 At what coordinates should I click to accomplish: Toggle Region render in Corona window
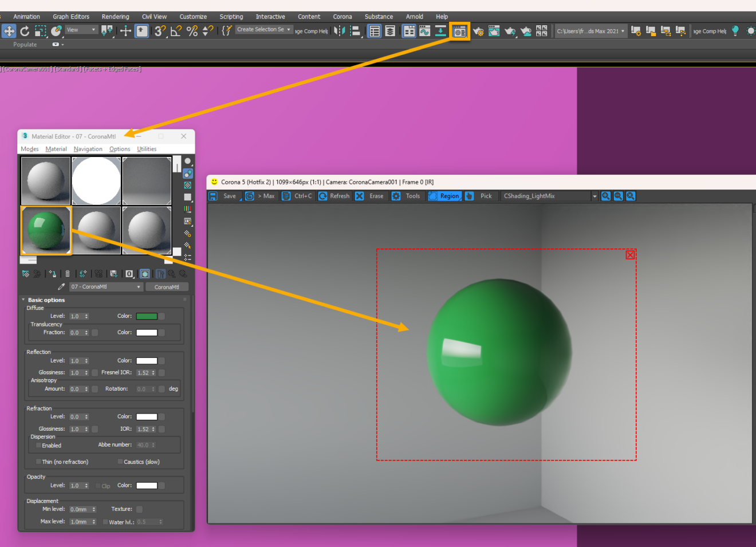[445, 196]
